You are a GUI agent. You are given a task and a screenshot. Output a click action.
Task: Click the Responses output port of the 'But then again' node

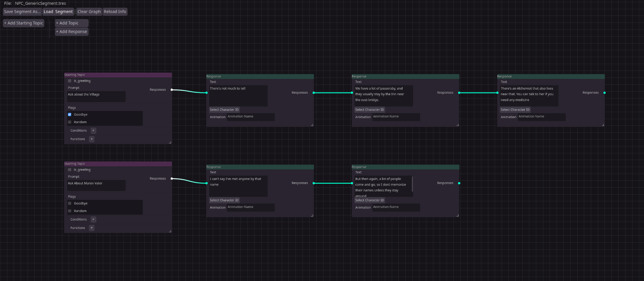coord(459,183)
